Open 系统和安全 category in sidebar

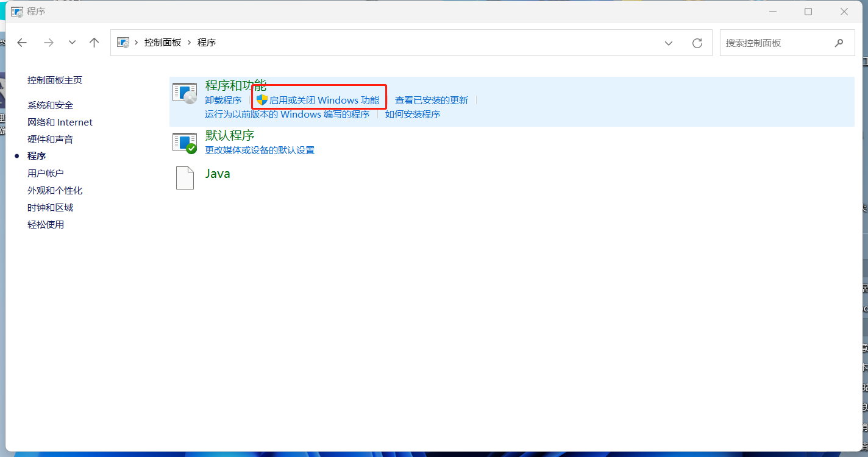coord(50,105)
